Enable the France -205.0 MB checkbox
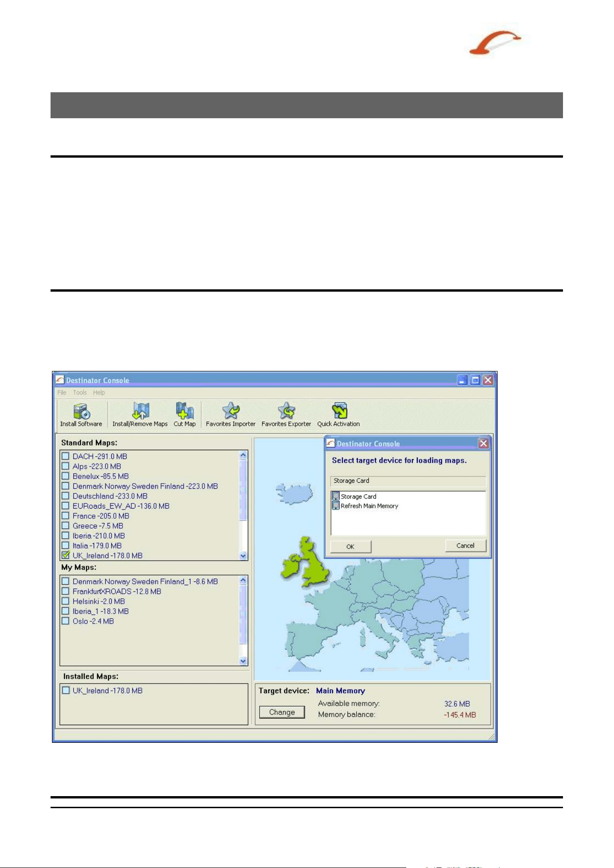 (x=65, y=516)
